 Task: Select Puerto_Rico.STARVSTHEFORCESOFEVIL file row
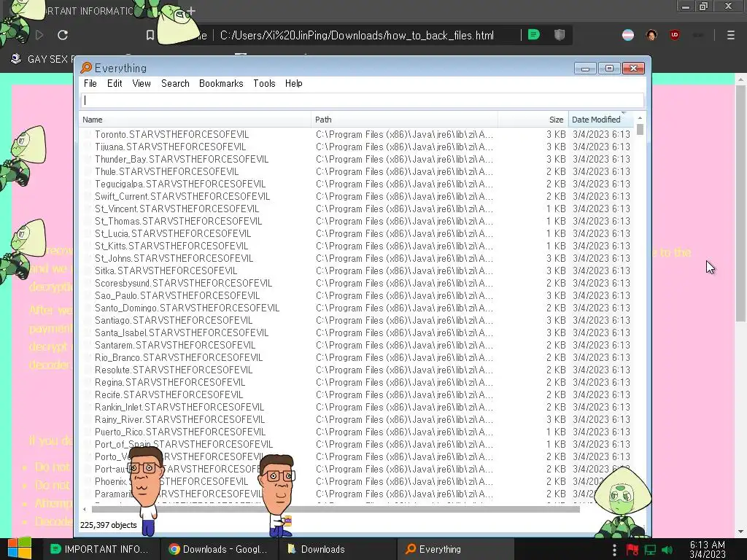[x=357, y=432]
